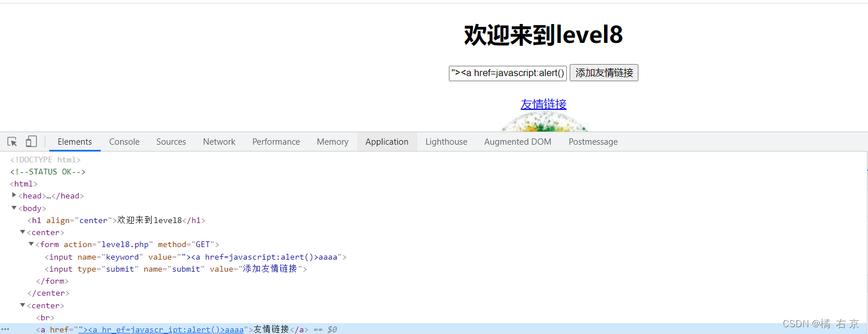Open the Sources tab
Image resolution: width=868 pixels, height=334 pixels.
(x=171, y=142)
